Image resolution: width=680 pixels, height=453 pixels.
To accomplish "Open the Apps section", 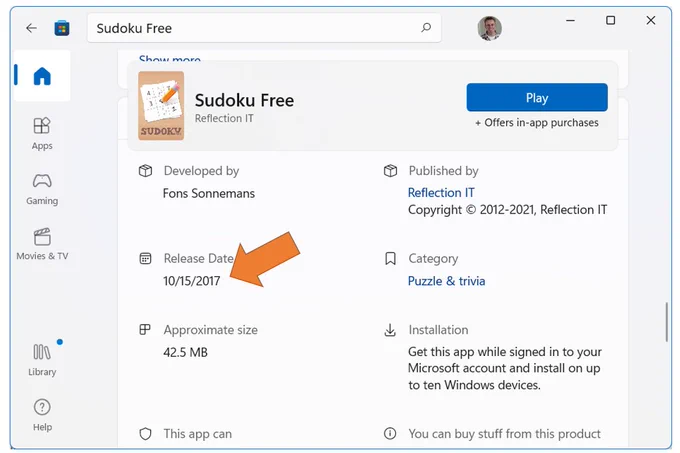I will click(x=42, y=134).
